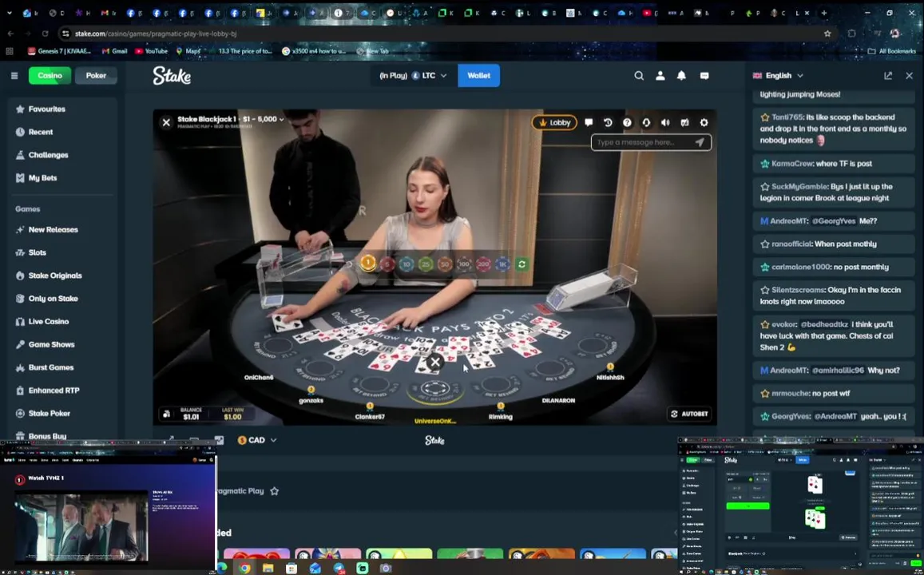
Task: Open the game settings gear icon
Action: [704, 122]
